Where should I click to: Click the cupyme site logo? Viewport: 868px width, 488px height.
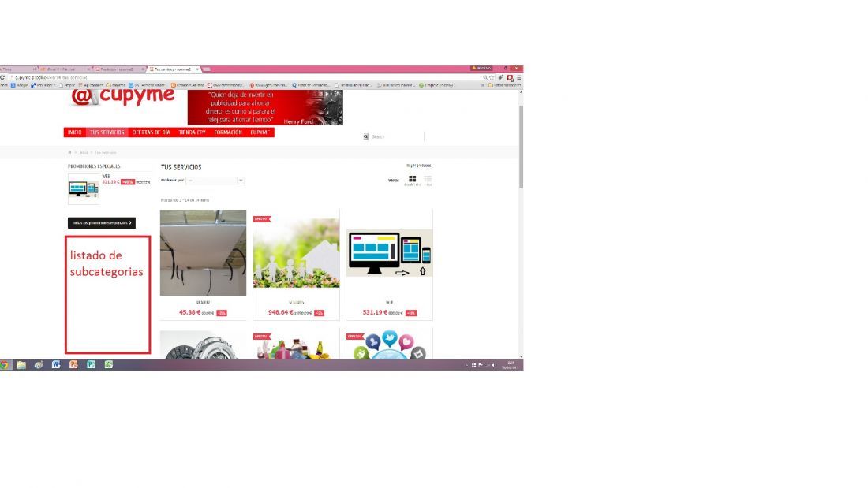[x=123, y=98]
